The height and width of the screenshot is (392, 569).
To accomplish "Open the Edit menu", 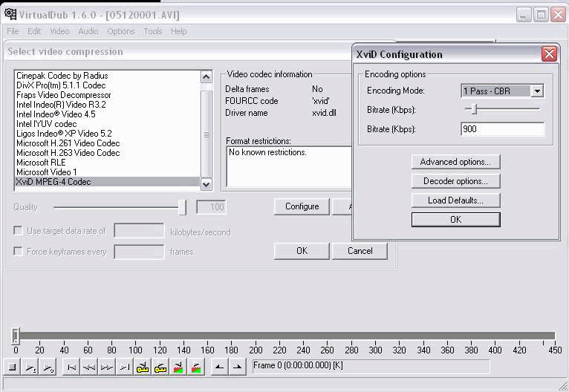I will 34,31.
